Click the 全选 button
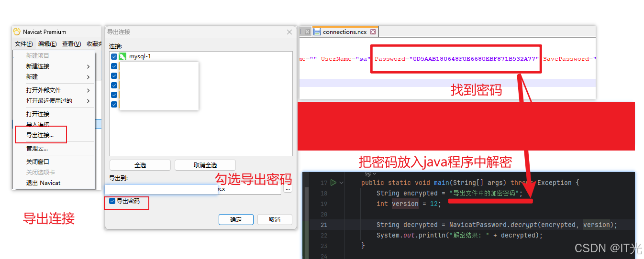This screenshot has height=259, width=644. tap(140, 165)
